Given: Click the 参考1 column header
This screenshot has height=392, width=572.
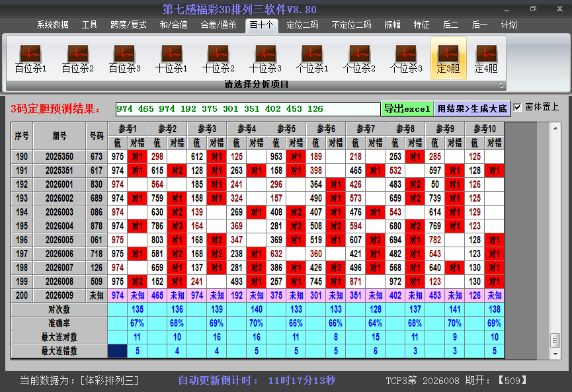Looking at the screenshot, I should pyautogui.click(x=127, y=128).
